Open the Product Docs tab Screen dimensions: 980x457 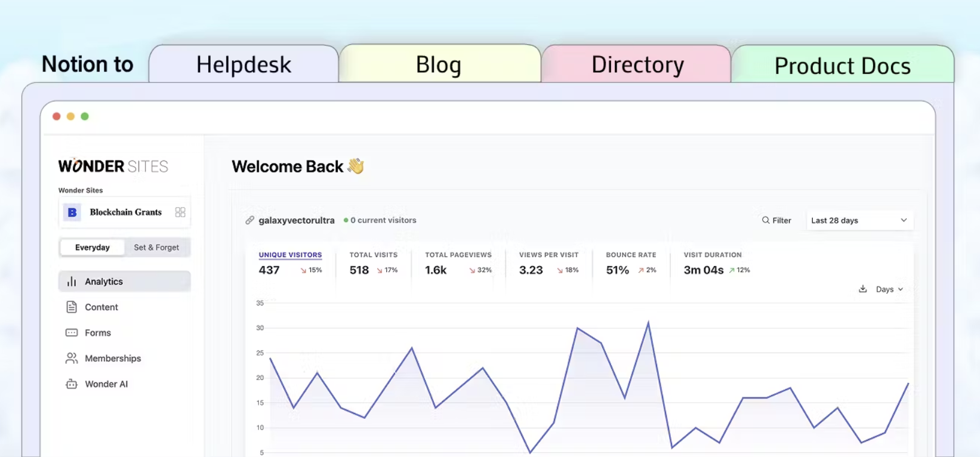(x=842, y=65)
